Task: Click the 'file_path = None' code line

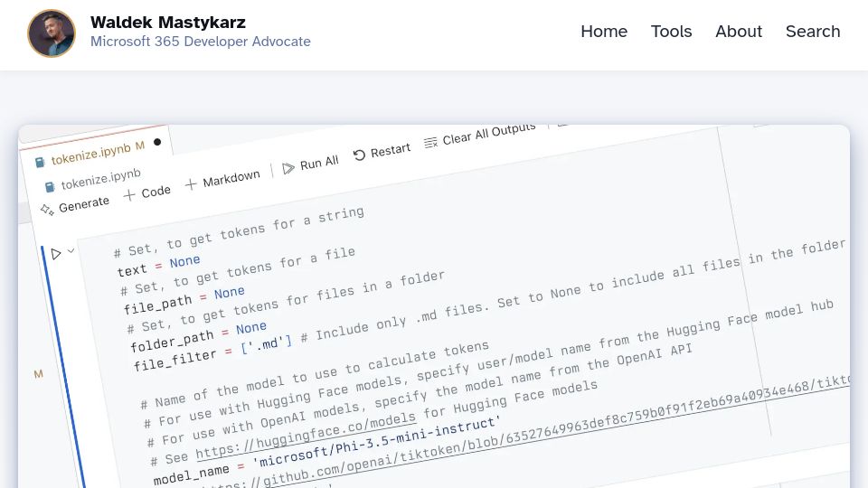Action: pos(184,299)
